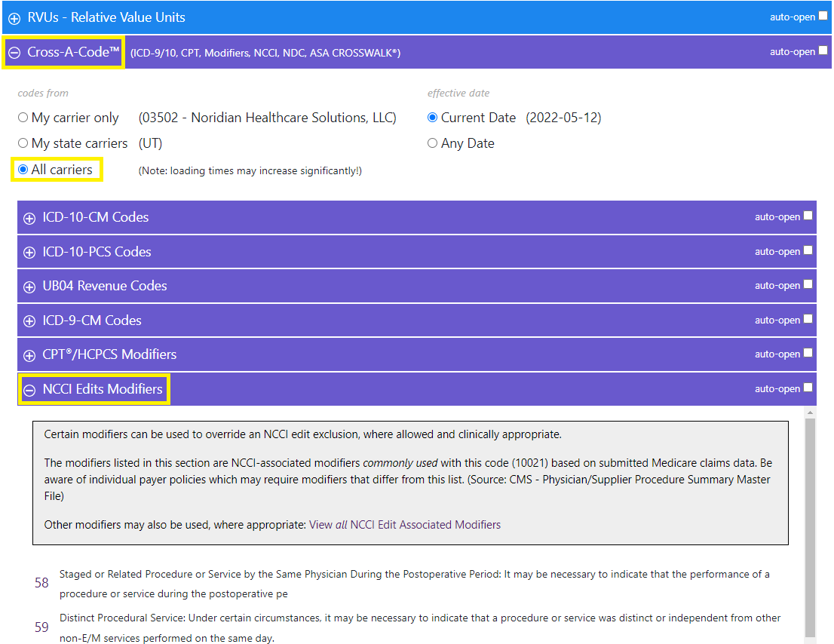Click the Staged or Related Procedure description
The image size is (834, 644).
(414, 584)
